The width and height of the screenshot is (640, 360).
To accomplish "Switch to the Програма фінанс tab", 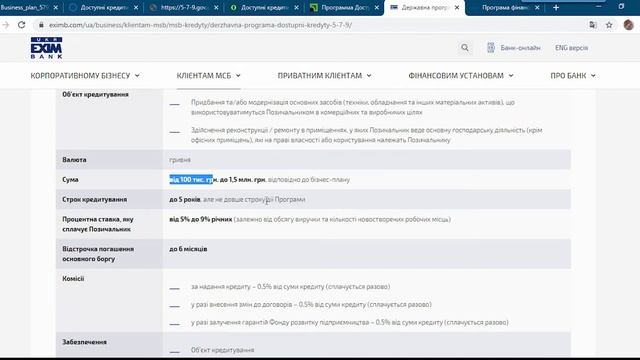I will click(x=506, y=7).
